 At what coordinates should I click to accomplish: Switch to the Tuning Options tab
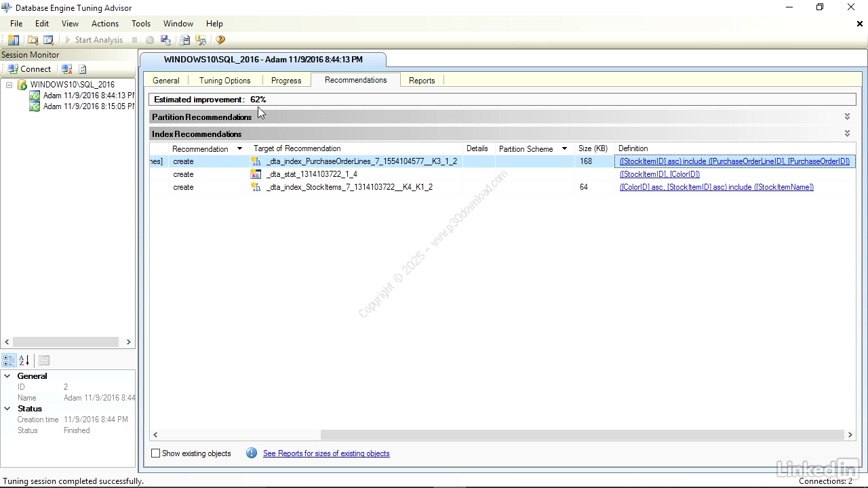coord(225,81)
